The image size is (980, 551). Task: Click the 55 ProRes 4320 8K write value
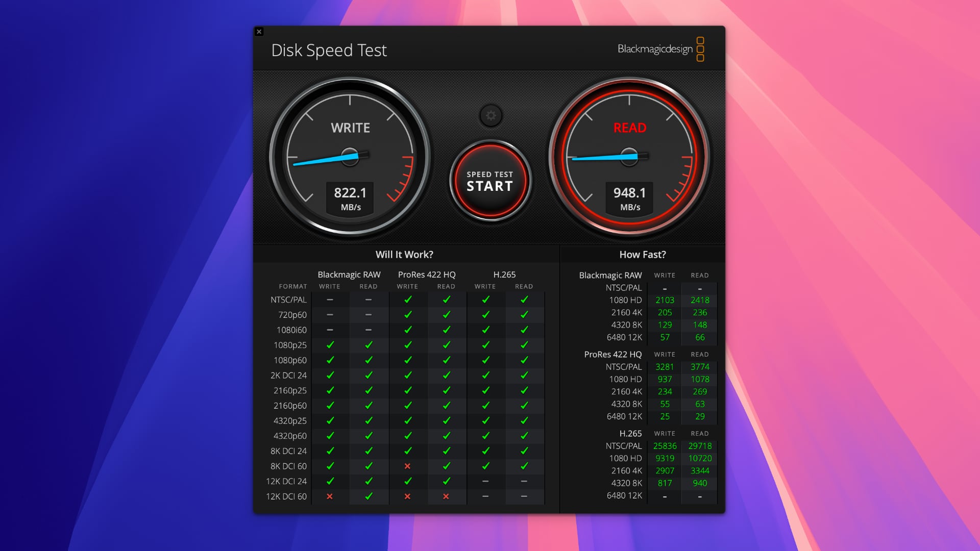point(665,404)
